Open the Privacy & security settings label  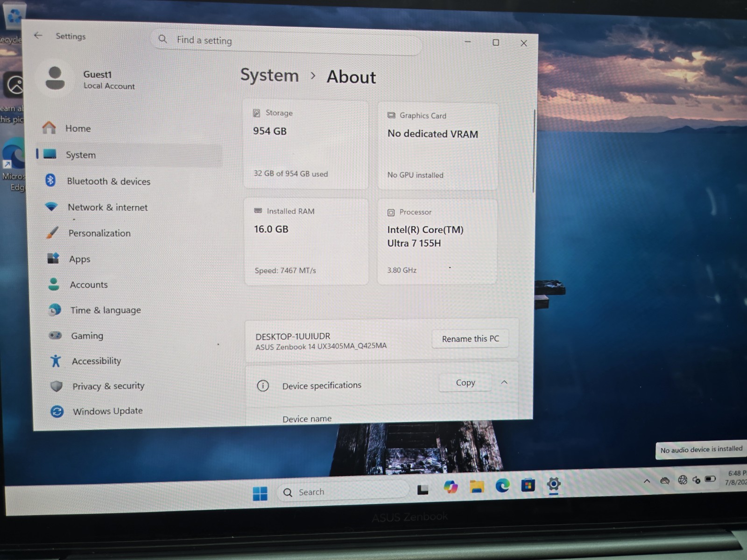point(108,386)
